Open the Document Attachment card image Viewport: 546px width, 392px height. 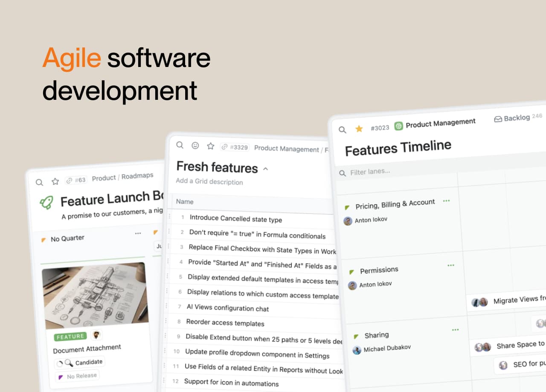(x=94, y=295)
